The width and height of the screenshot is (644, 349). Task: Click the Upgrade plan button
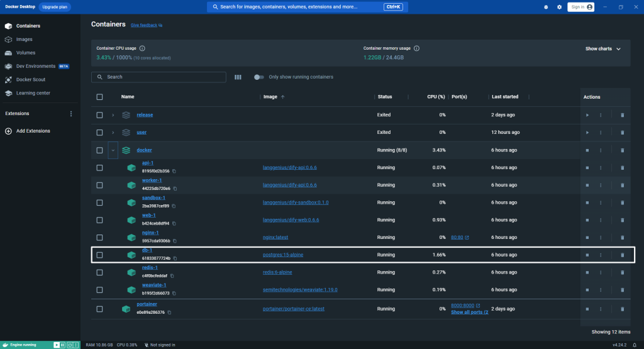click(55, 7)
